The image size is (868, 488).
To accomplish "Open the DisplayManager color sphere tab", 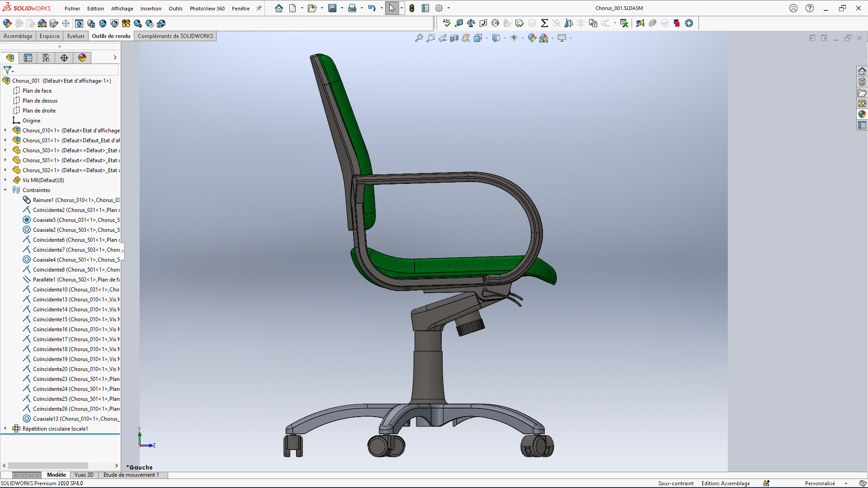I will (x=82, y=58).
